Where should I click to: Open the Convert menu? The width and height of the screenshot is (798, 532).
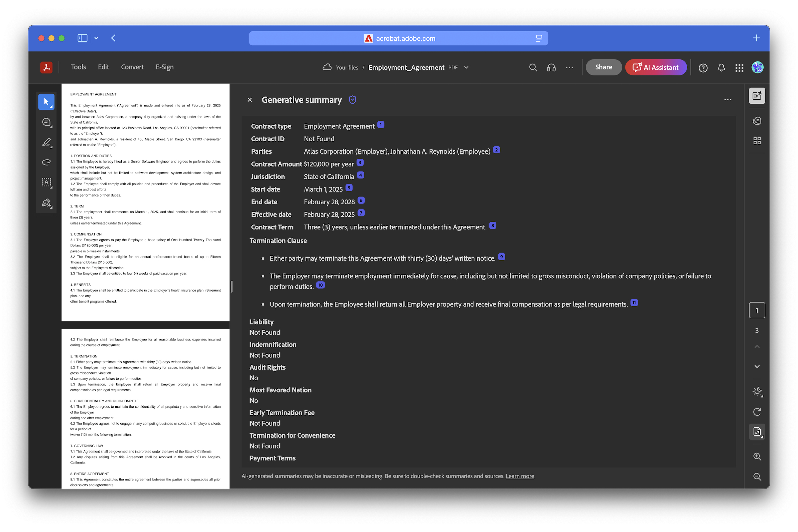point(132,67)
